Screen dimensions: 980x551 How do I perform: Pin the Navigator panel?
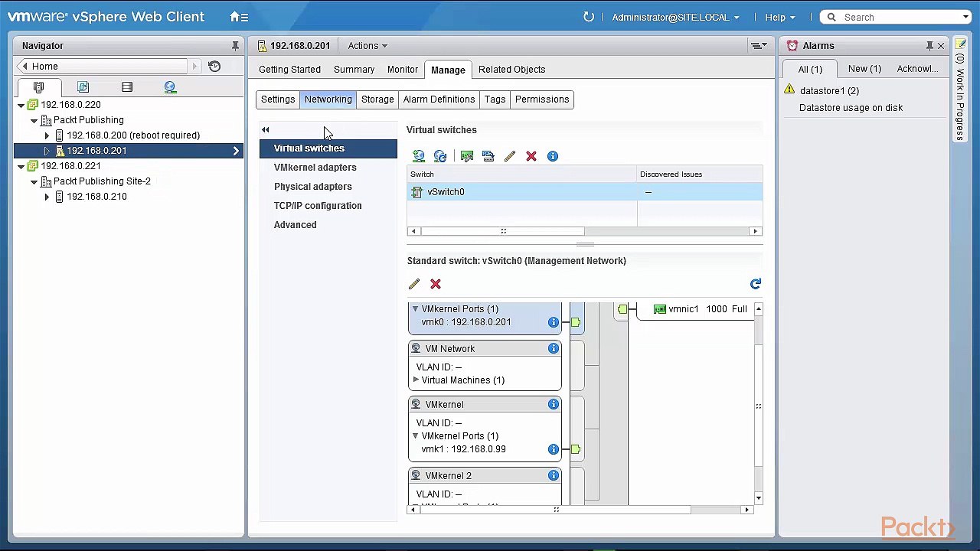(235, 46)
